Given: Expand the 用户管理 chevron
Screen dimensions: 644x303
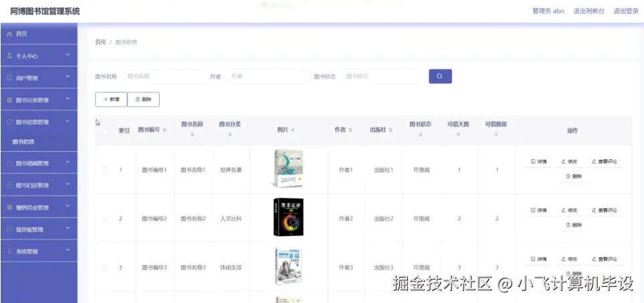Looking at the screenshot, I should (x=68, y=77).
